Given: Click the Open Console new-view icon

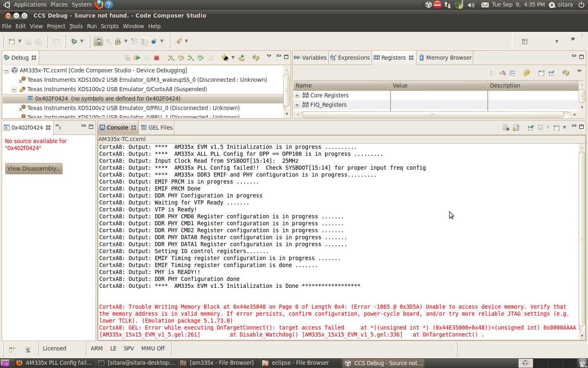Looking at the screenshot, I should pyautogui.click(x=556, y=128).
